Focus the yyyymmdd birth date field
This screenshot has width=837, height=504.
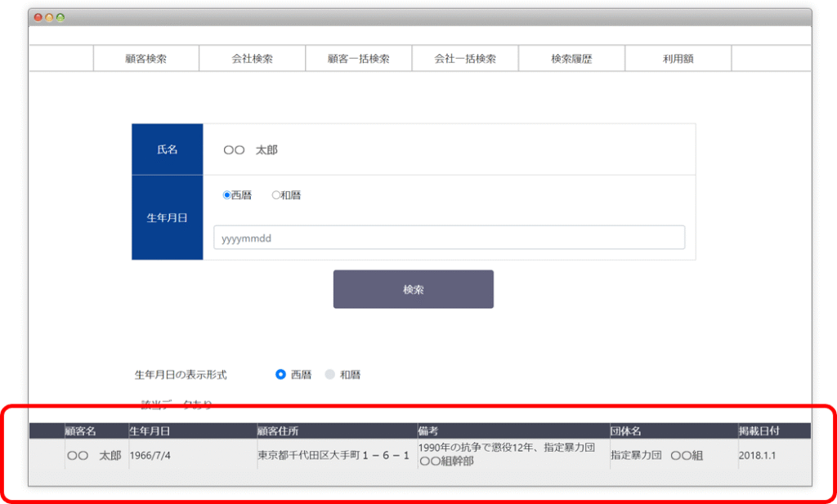(x=449, y=238)
